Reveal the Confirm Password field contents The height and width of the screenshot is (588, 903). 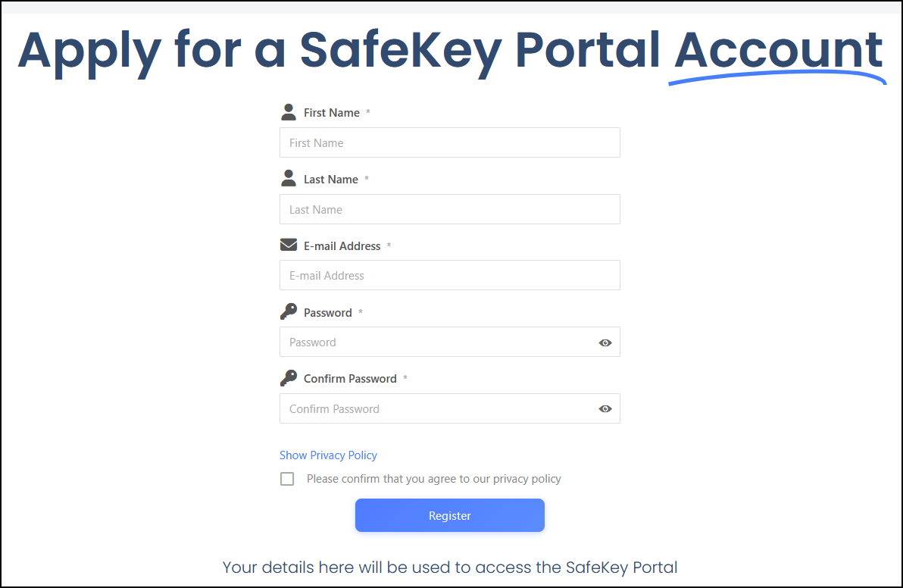pos(605,409)
